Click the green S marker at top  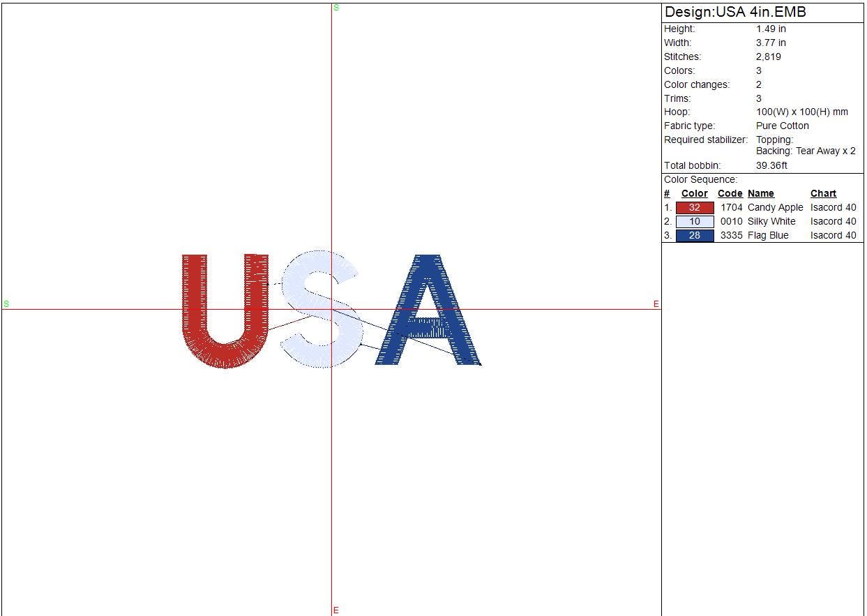[336, 8]
